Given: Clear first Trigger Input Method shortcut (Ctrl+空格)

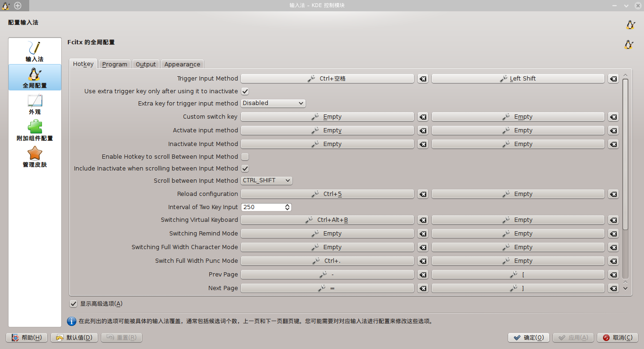Looking at the screenshot, I should (423, 79).
